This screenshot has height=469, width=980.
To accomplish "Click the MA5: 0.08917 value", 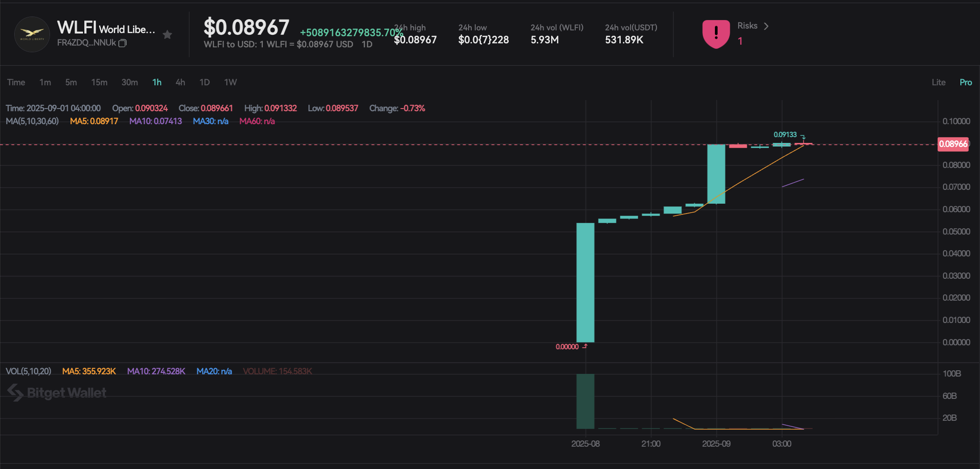I will pyautogui.click(x=94, y=121).
